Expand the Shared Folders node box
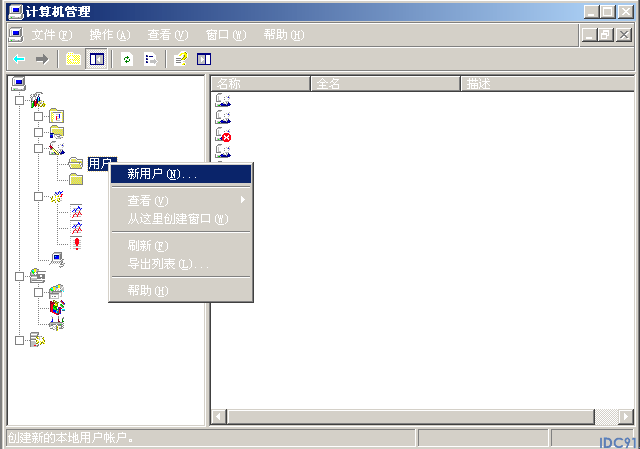Viewport: 640px width, 449px height. tap(38, 133)
